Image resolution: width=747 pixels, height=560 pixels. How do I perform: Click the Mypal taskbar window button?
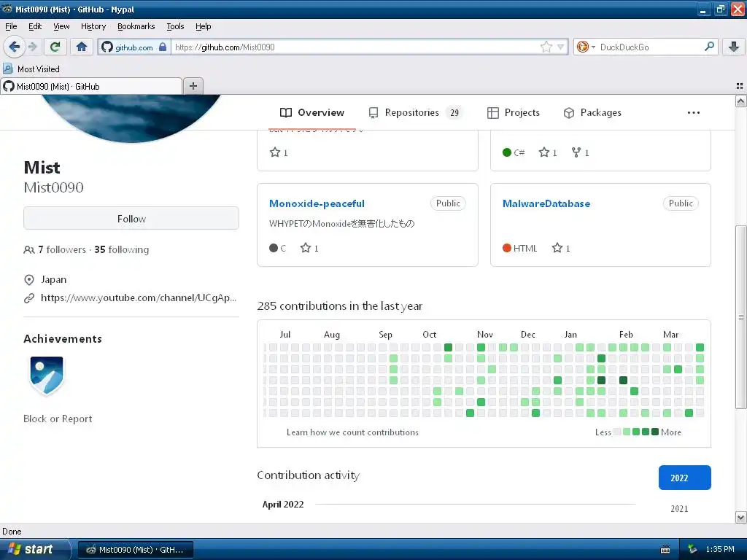(135, 550)
